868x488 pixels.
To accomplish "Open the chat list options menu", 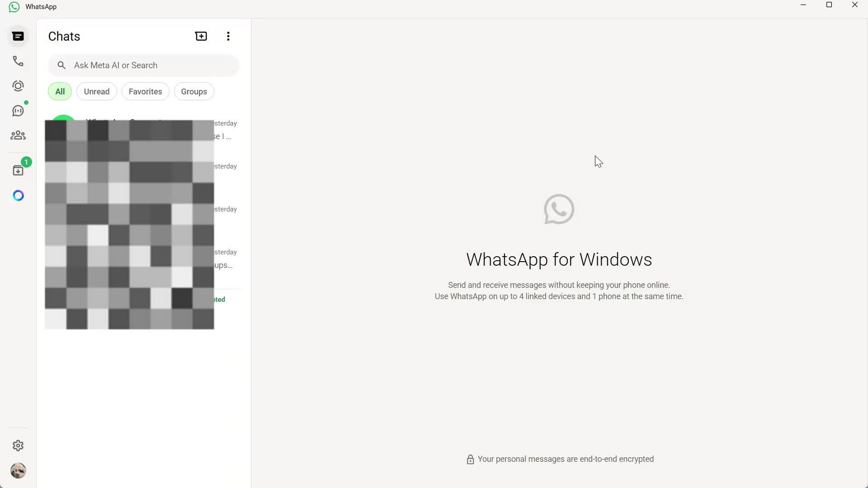I will [x=228, y=36].
